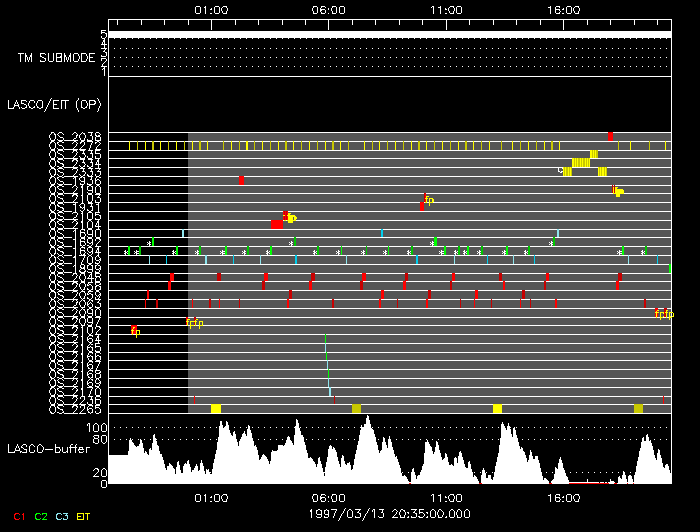Click the wide red block in OS_2104 row
The width and height of the screenshot is (700, 532).
(277, 224)
